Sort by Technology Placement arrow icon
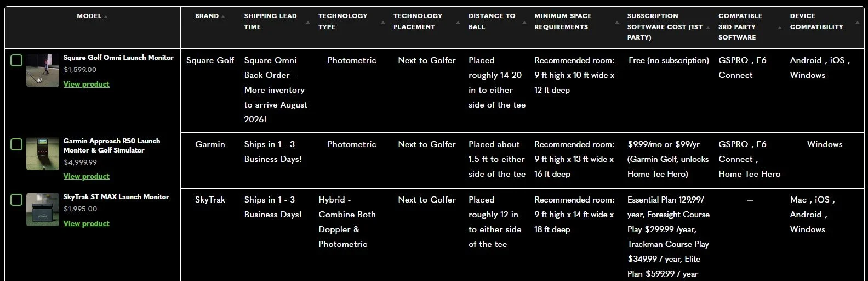 [x=458, y=23]
